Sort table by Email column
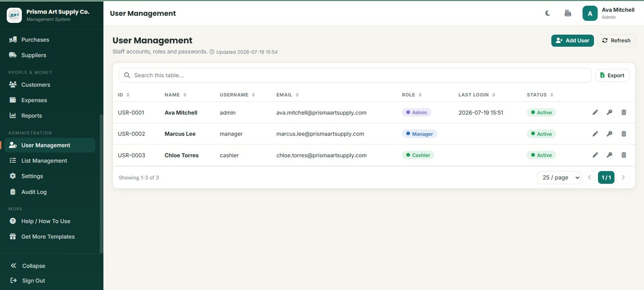Screen dimensions: 644x290 click(x=287, y=95)
